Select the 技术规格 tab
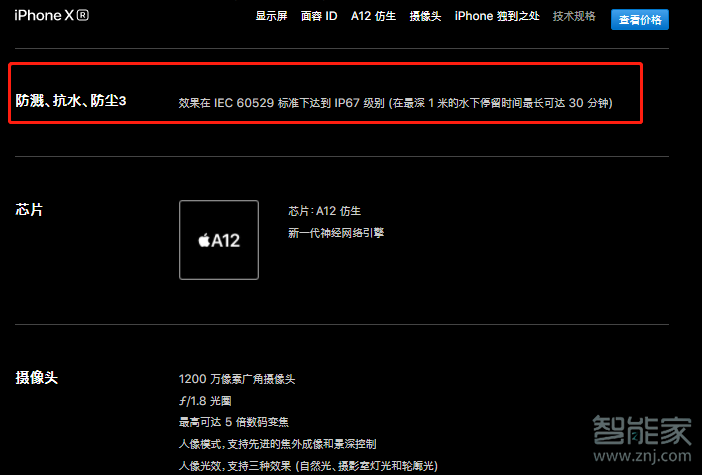 (x=574, y=16)
